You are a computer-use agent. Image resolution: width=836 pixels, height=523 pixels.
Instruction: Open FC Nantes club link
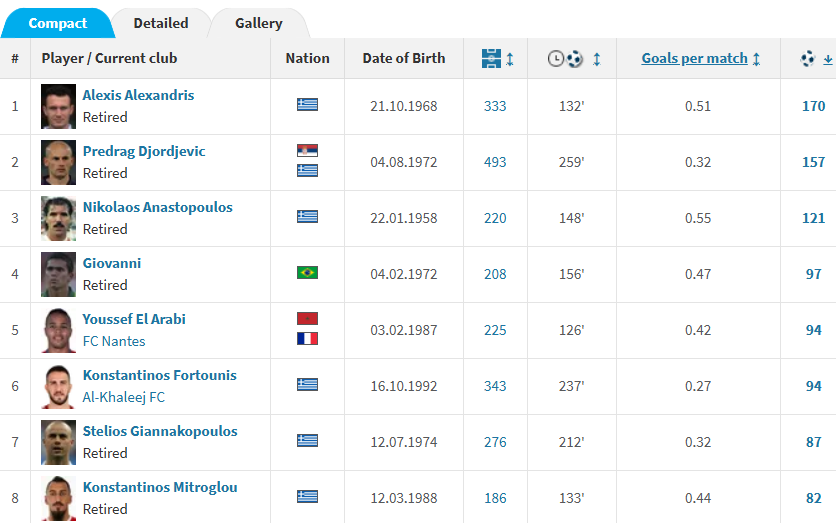pos(113,341)
